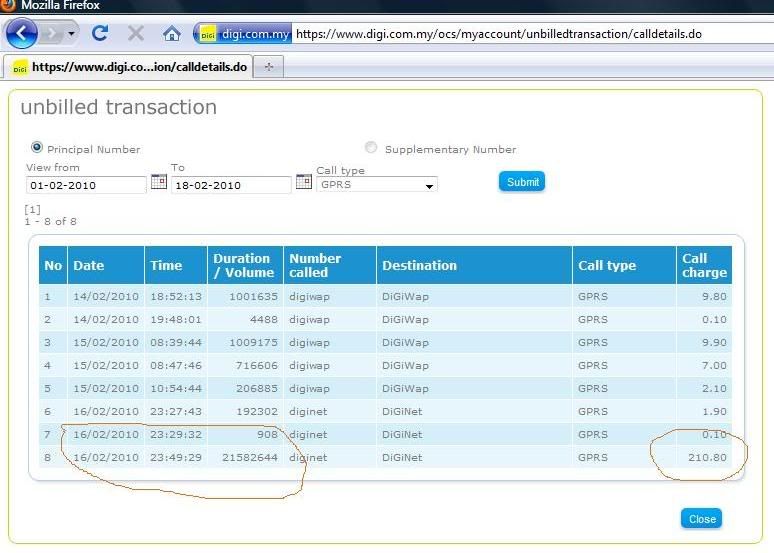This screenshot has height=553, width=774.
Task: Select the Supplementary Number radio button
Action: point(371,147)
